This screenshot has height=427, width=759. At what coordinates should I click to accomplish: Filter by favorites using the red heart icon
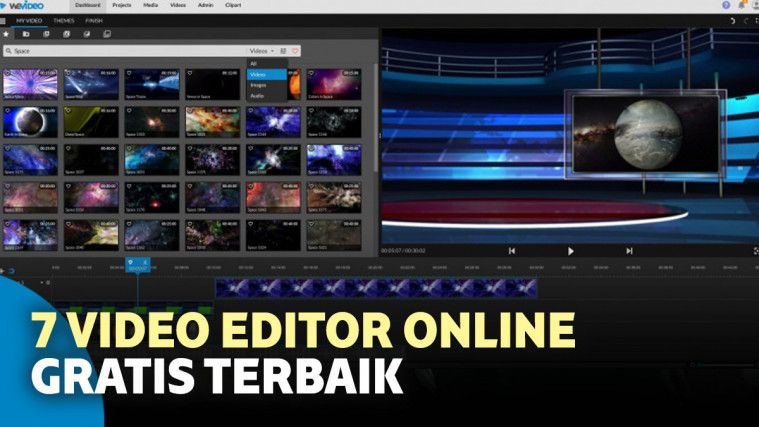295,51
